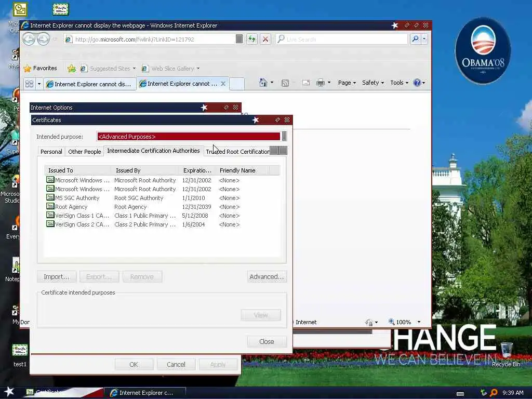This screenshot has height=399, width=532.
Task: Click the IE Forward navigation button
Action: point(43,39)
